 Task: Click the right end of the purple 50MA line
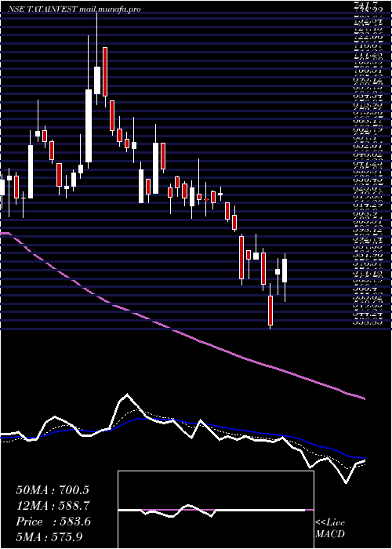(364, 398)
